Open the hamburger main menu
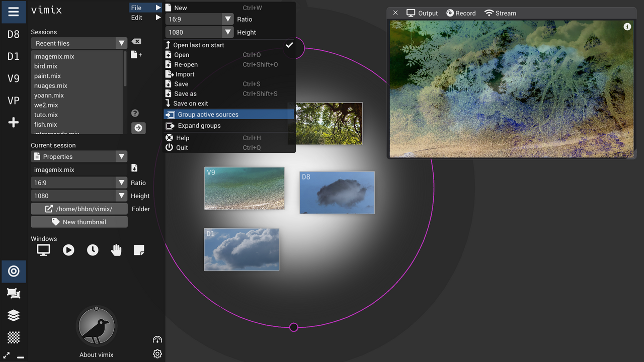This screenshot has height=362, width=644. 14,12
